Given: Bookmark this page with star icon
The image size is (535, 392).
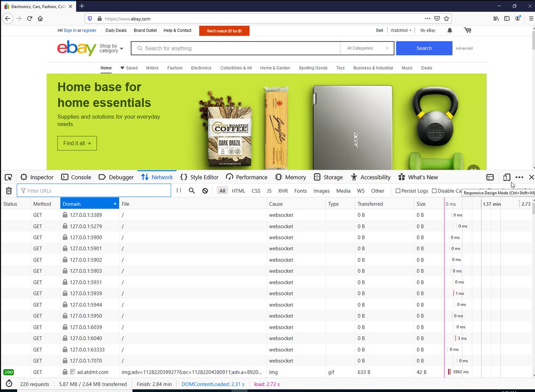Looking at the screenshot, I should point(446,19).
